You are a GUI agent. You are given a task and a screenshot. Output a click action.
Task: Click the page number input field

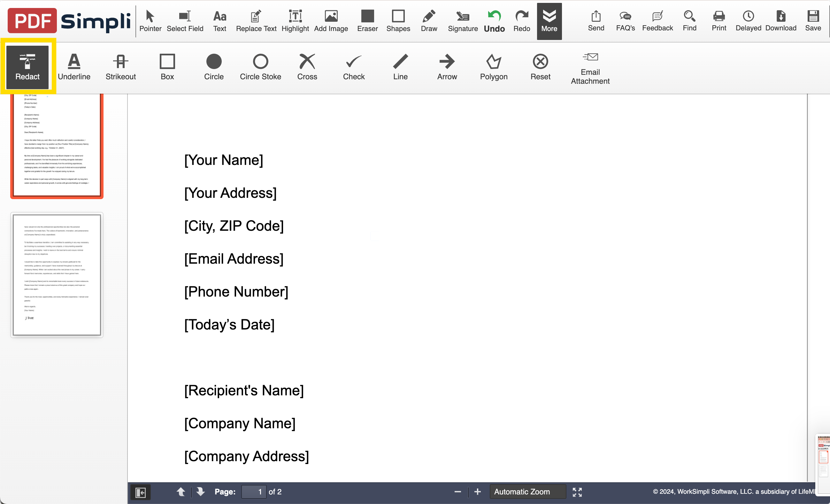pyautogui.click(x=254, y=492)
